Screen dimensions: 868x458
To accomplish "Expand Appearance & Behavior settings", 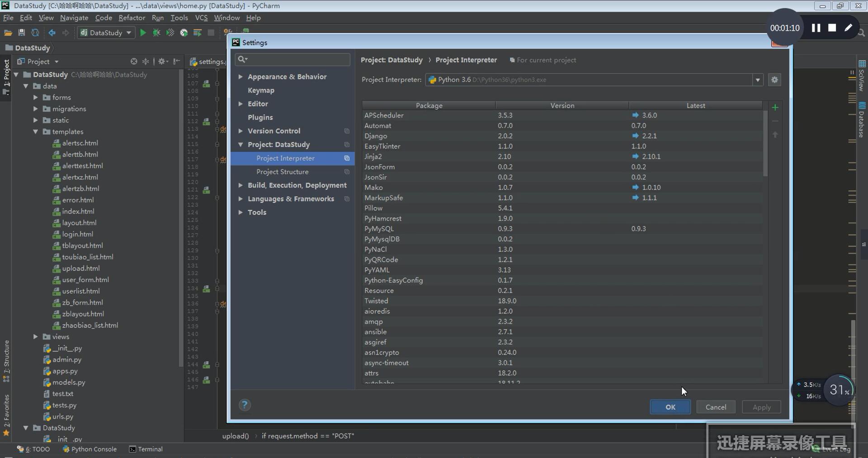I will coord(241,77).
